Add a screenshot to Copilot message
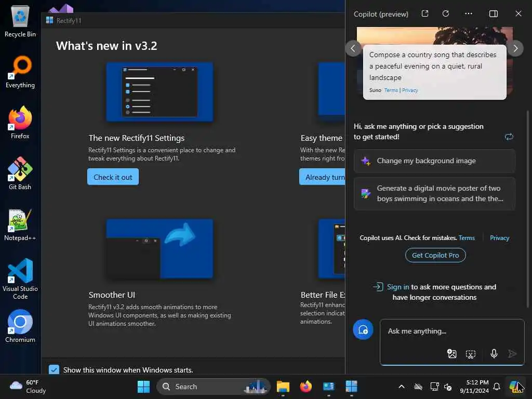The width and height of the screenshot is (532, 399). (471, 354)
